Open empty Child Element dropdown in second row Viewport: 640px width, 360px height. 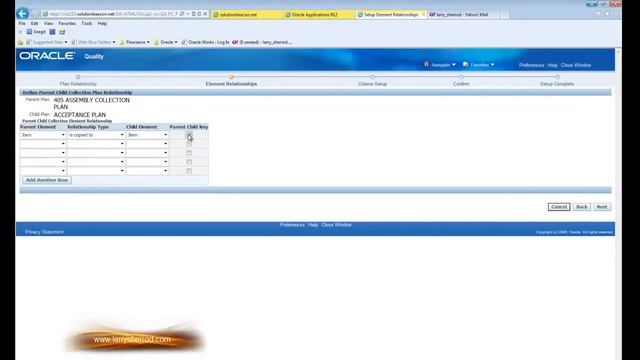click(147, 144)
